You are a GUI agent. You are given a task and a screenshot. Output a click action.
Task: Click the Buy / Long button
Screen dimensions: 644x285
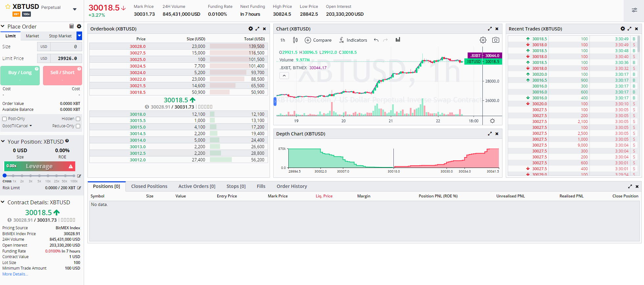pyautogui.click(x=20, y=76)
